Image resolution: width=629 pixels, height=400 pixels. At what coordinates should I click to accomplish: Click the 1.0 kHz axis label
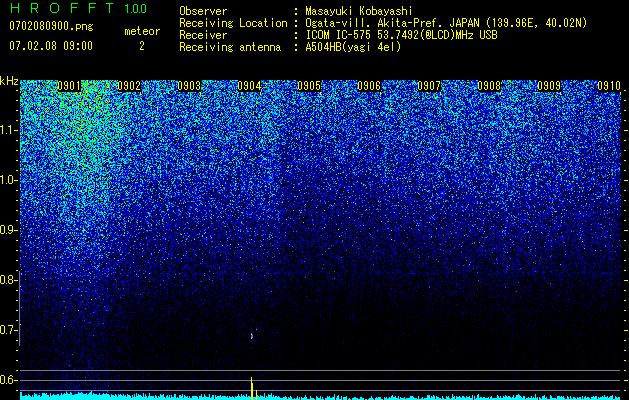8,180
